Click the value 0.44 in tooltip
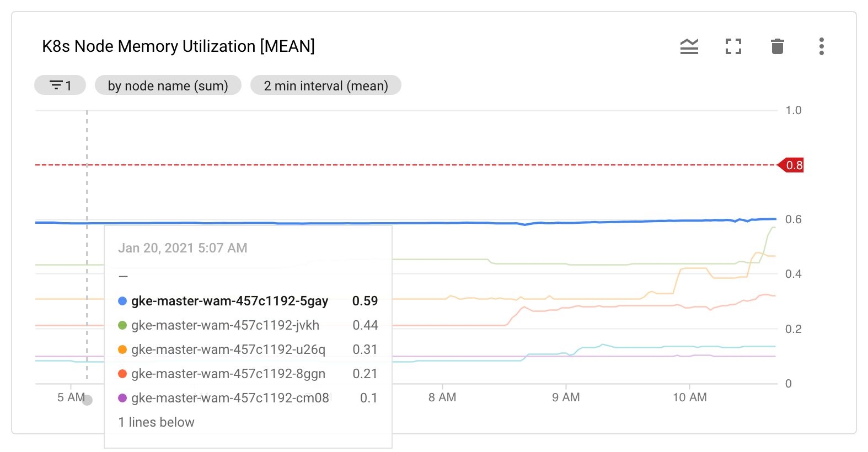Screen dimensions: 868x452 (365, 325)
